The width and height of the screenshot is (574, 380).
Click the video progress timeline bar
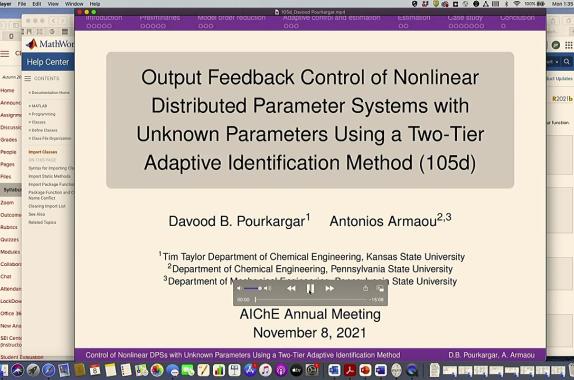click(x=310, y=299)
